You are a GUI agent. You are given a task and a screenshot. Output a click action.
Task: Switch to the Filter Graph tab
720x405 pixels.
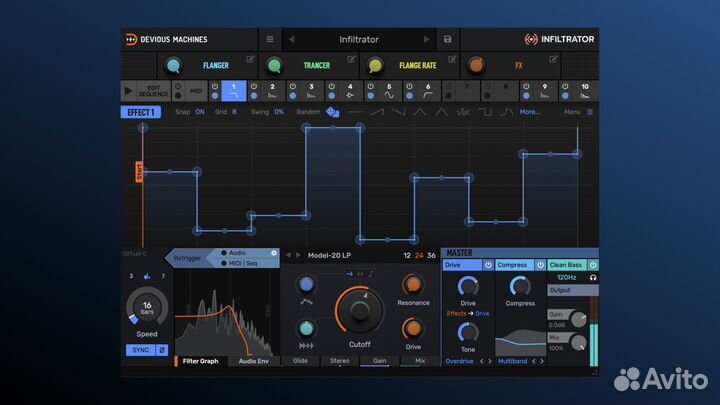pyautogui.click(x=200, y=361)
